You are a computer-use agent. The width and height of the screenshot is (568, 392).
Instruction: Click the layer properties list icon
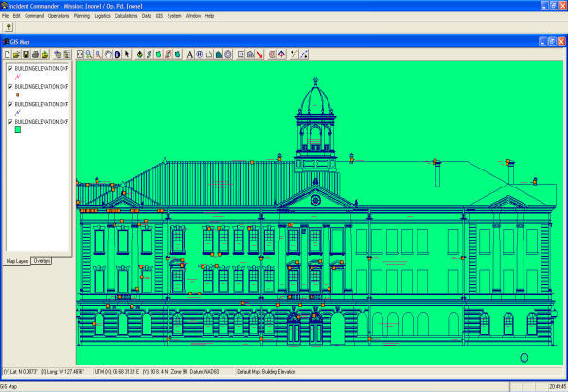tap(67, 54)
